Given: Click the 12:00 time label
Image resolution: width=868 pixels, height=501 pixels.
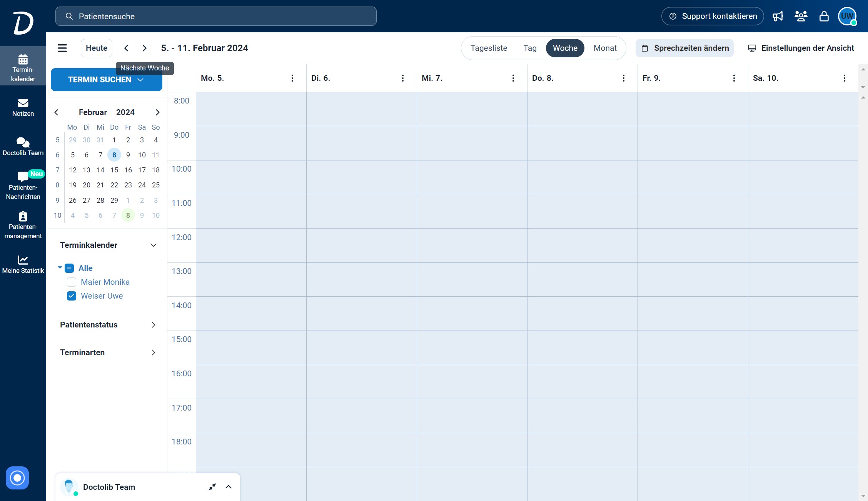Looking at the screenshot, I should tap(182, 237).
